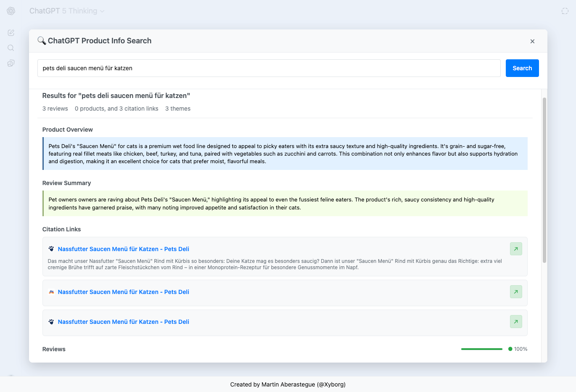
Task: Click the results heading for the query
Action: click(116, 95)
